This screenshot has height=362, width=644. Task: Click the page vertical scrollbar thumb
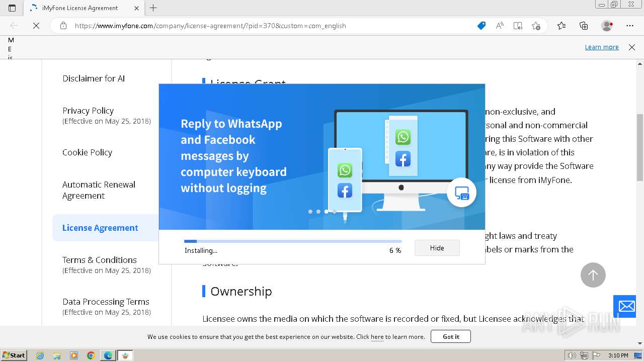point(640,147)
